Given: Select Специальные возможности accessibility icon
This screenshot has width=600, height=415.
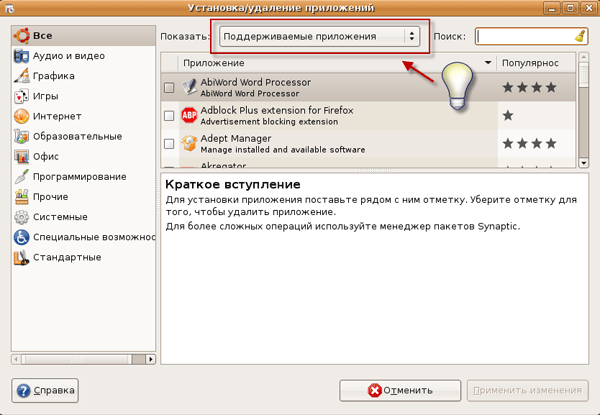Looking at the screenshot, I should click(x=22, y=237).
